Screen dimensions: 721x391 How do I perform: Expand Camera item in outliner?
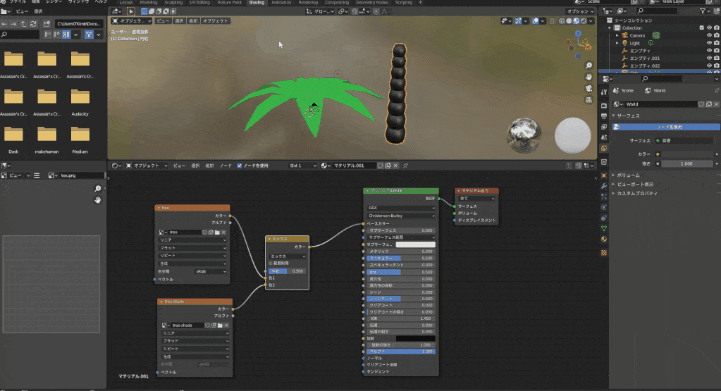pos(618,35)
